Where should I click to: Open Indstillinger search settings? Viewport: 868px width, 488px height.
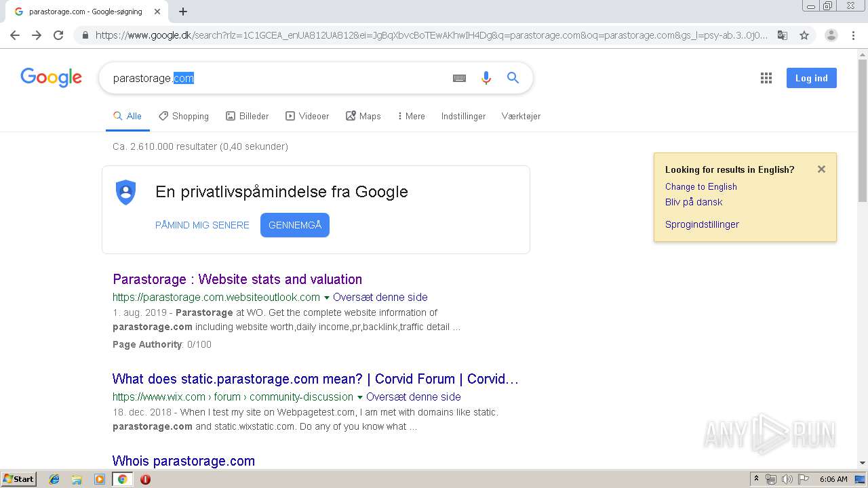tap(463, 116)
